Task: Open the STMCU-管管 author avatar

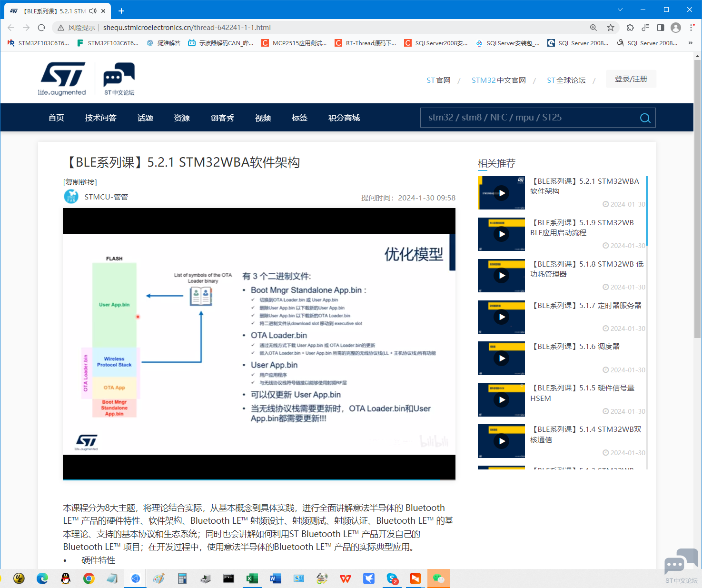Action: coord(71,197)
